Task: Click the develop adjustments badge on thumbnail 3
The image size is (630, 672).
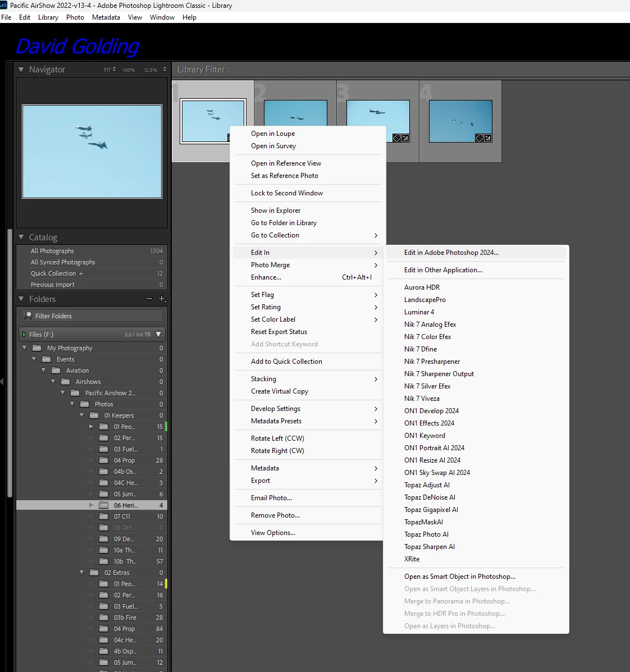Action: (x=405, y=138)
